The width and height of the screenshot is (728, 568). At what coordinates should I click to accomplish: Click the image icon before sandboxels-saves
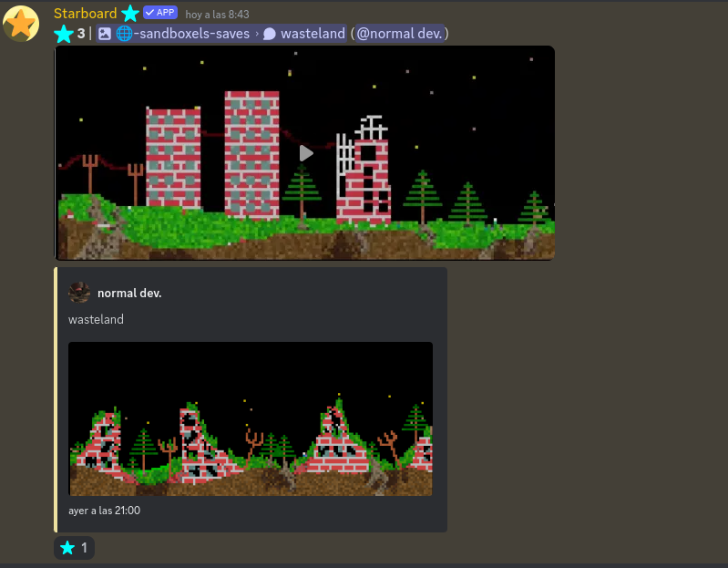105,34
